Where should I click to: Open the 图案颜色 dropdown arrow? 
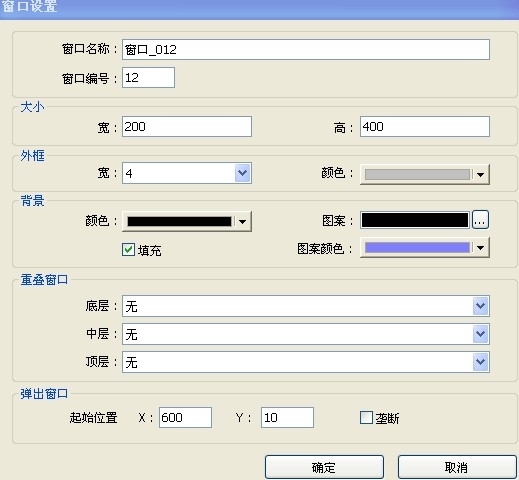click(480, 248)
